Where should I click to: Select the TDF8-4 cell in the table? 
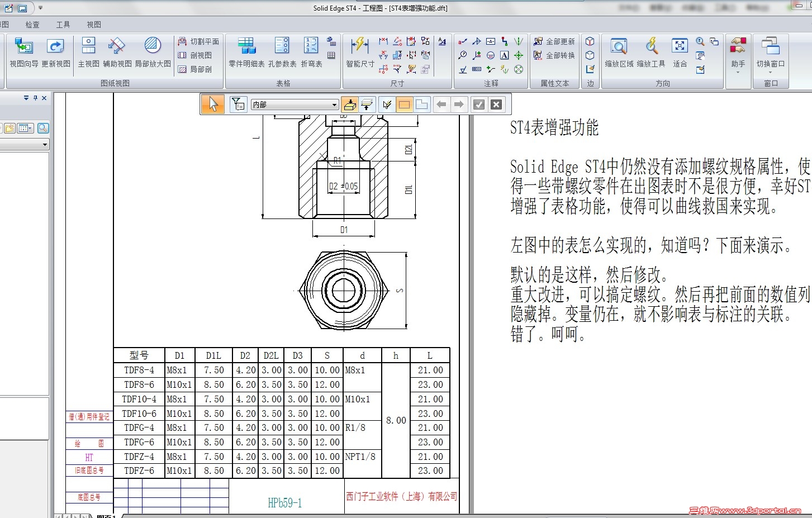click(139, 370)
